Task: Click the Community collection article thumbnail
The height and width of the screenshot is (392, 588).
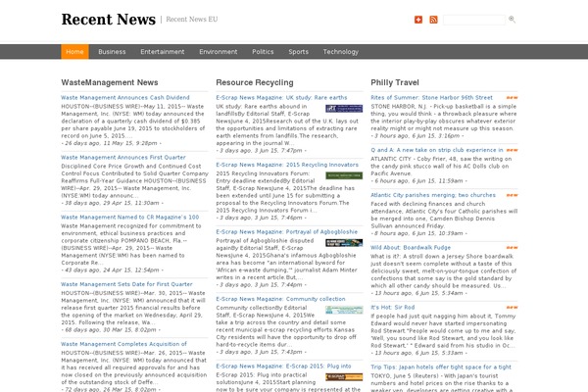Action: click(x=344, y=310)
